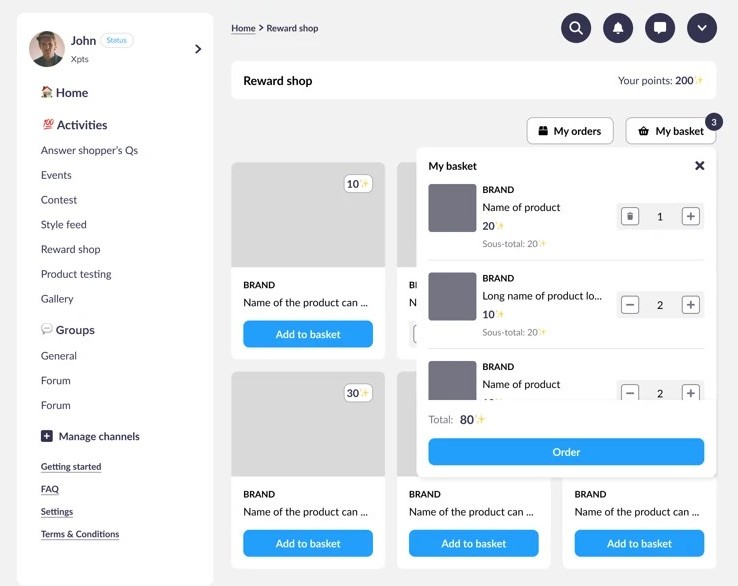Open notifications bell icon
This screenshot has width=738, height=586.
(x=618, y=28)
